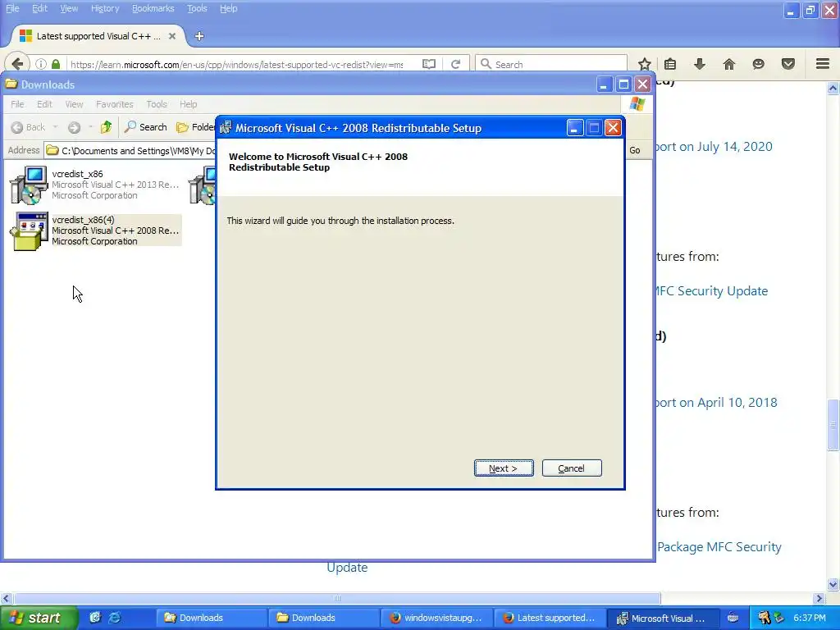The height and width of the screenshot is (630, 840).
Task: Click the scroll down arrow in Firefox page
Action: (833, 584)
